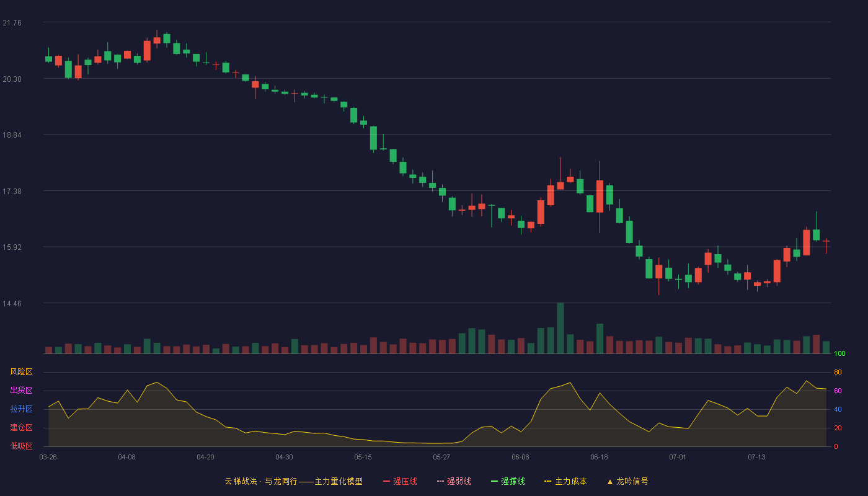This screenshot has width=868, height=496.
Task: Click the 低吸区 zone label
Action: (x=21, y=446)
